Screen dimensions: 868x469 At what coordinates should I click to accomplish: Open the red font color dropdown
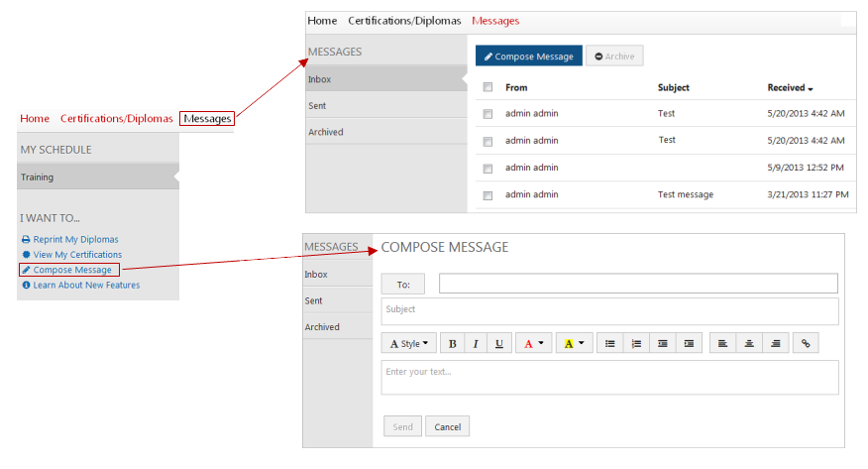[533, 344]
